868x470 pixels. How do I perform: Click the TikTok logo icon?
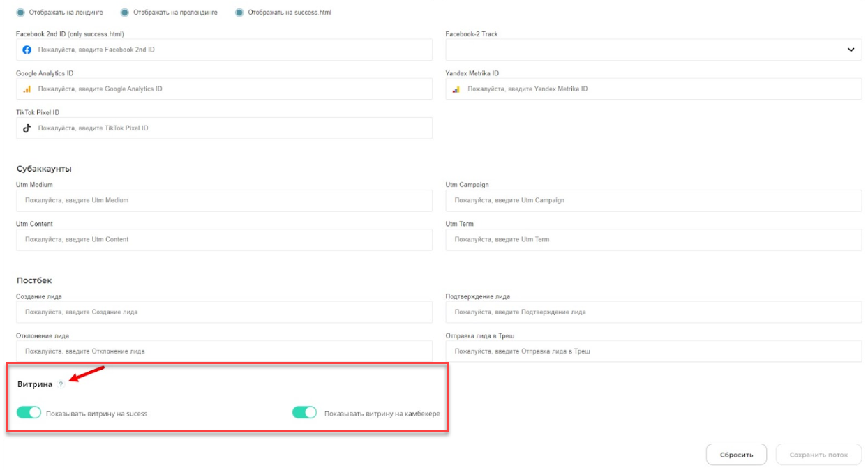click(x=27, y=128)
